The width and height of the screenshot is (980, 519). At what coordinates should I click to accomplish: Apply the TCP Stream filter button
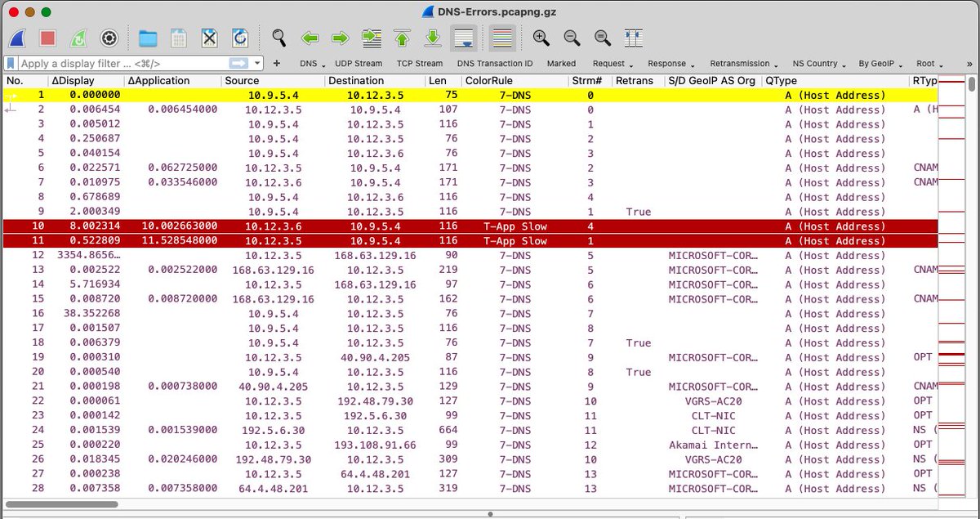[x=420, y=63]
